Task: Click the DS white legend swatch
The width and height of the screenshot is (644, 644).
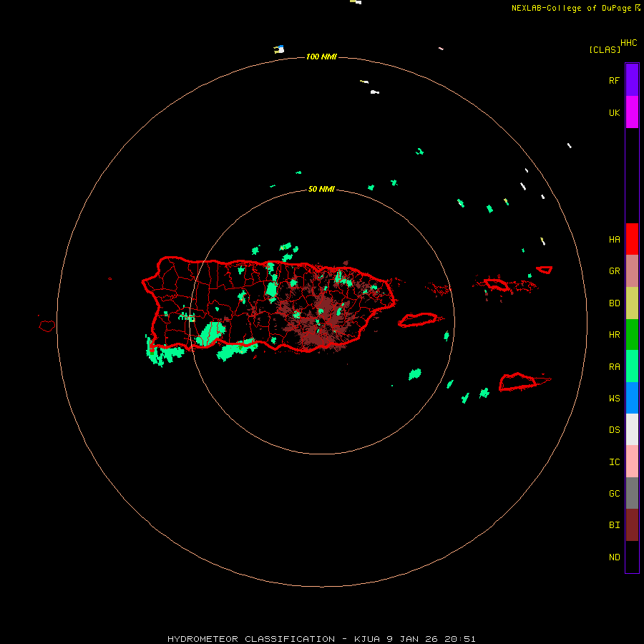Action: [x=632, y=429]
